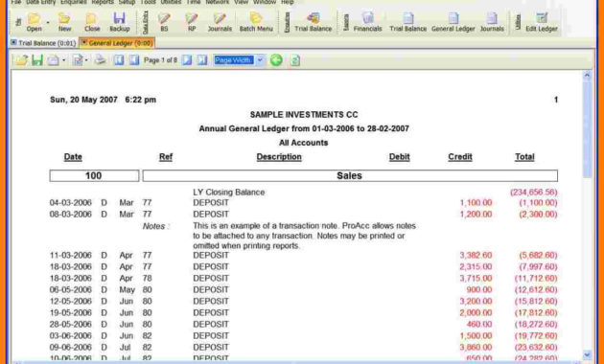Click the Notes : label
The image size is (604, 364).
[155, 226]
